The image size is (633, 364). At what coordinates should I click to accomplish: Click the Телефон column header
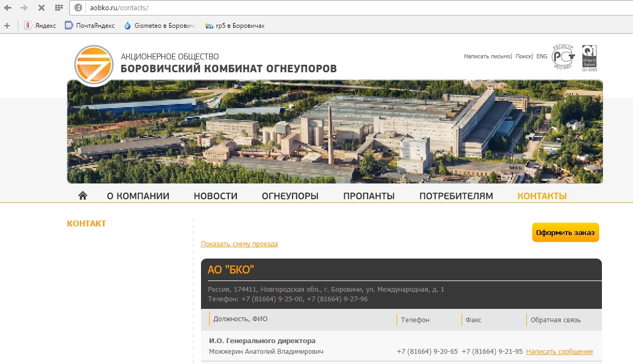[415, 320]
